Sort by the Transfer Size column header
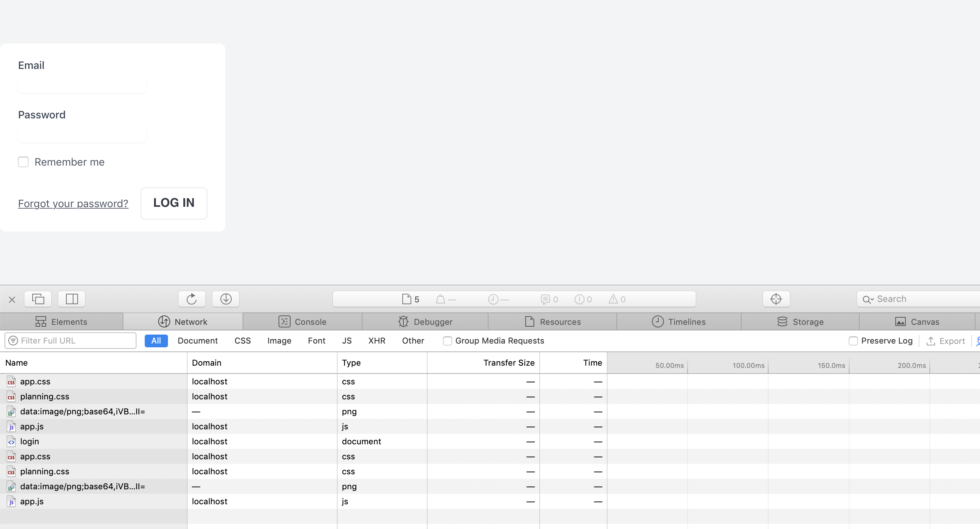The image size is (980, 529). (x=483, y=363)
